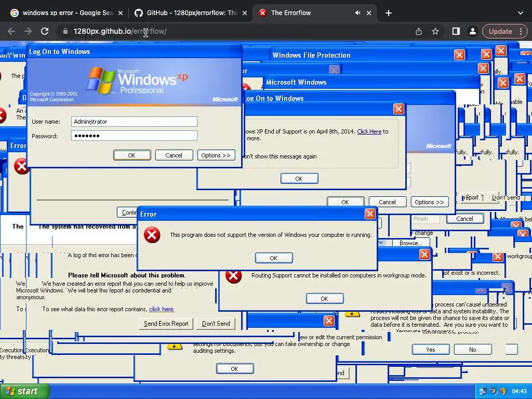
Task: Close the GitHub errorflow tab
Action: point(245,13)
